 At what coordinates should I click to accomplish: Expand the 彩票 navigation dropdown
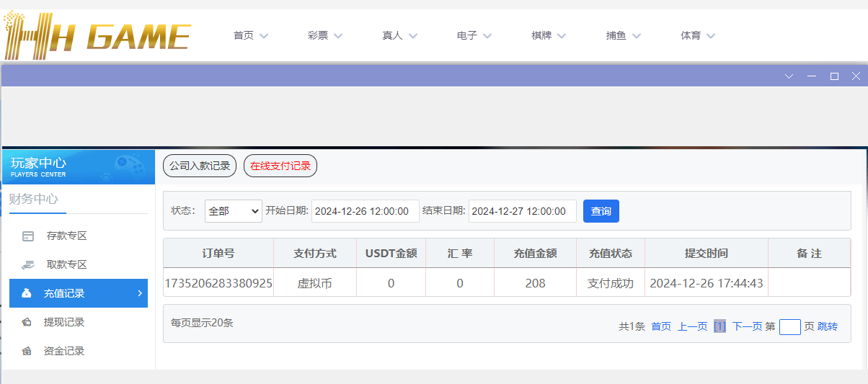pyautogui.click(x=324, y=35)
